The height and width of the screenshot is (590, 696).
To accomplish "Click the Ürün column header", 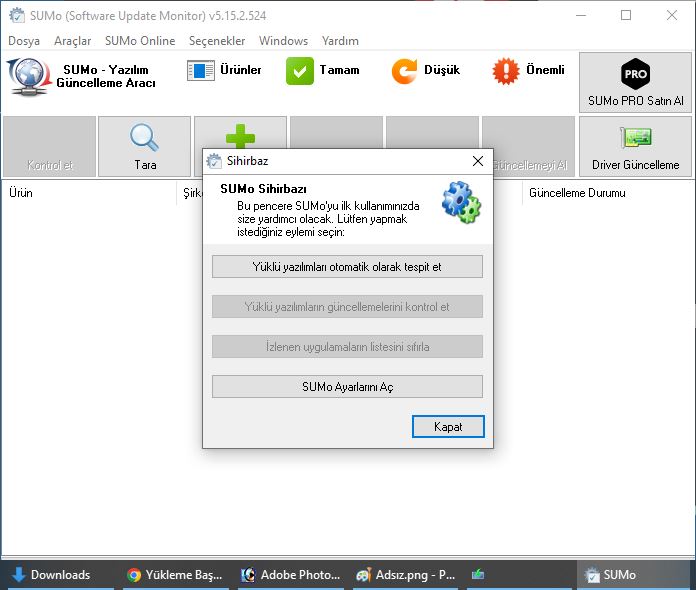I will (x=89, y=193).
